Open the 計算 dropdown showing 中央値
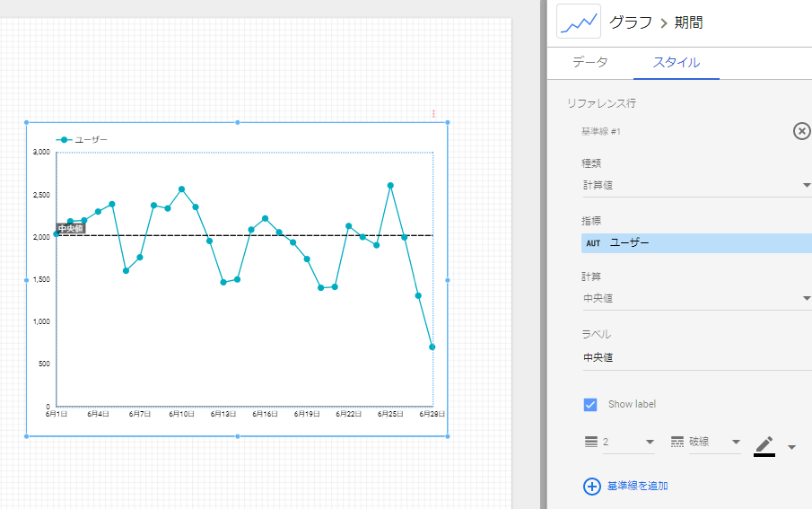812x509 pixels. [x=695, y=298]
